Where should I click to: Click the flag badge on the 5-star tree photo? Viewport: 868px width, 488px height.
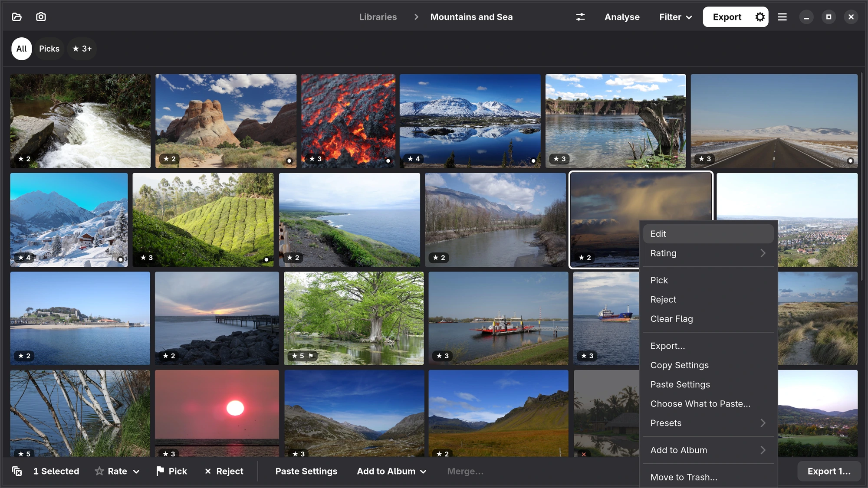311,356
